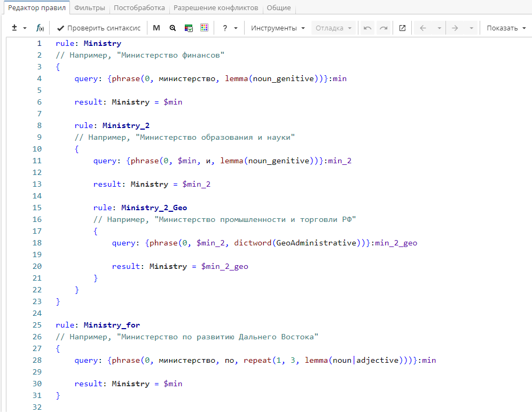This screenshot has height=414, width=532.
Task: Open the Редактор правил tab
Action: pyautogui.click(x=37, y=8)
